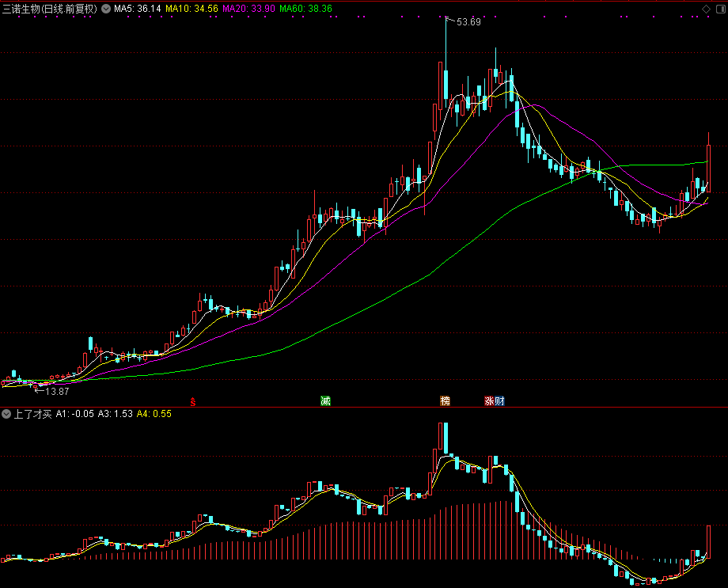The width and height of the screenshot is (728, 588).
Task: Click the yellow A4: 0.55 indicator value
Action: pyautogui.click(x=154, y=414)
